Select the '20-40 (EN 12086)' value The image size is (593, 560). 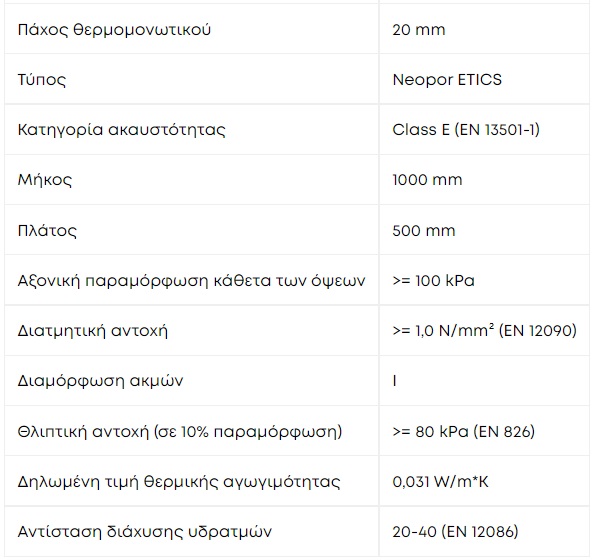coord(455,532)
